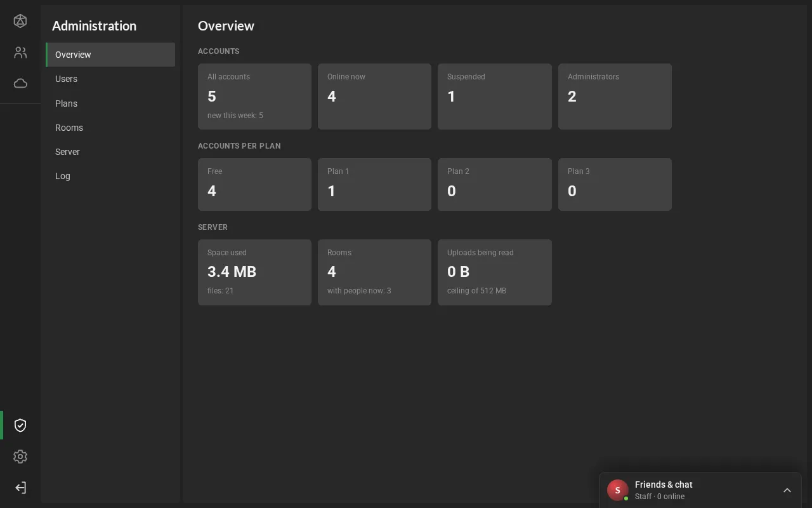
Task: Click the 'with people now: 3' text
Action: [359, 291]
